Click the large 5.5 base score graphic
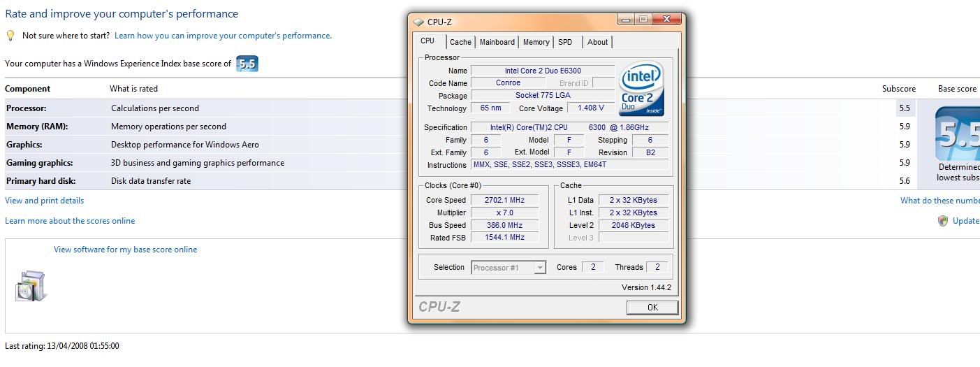Viewport: 980px width, 367px height. 958,134
